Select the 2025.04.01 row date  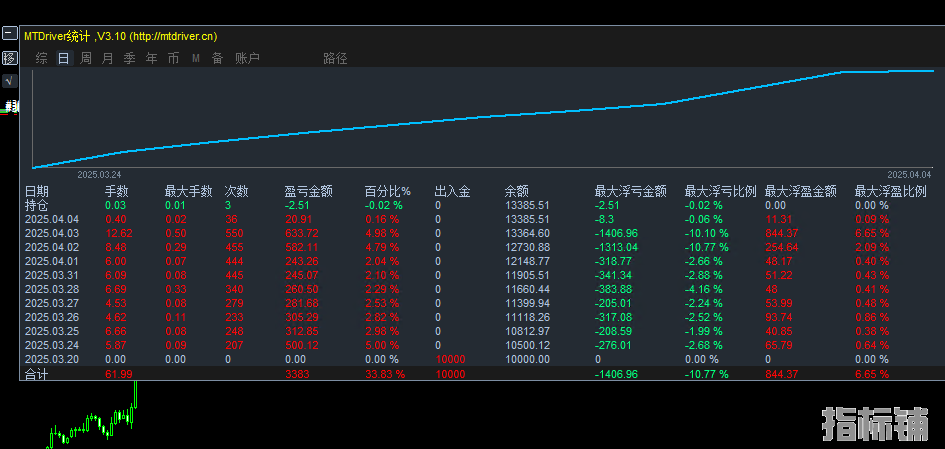52,262
